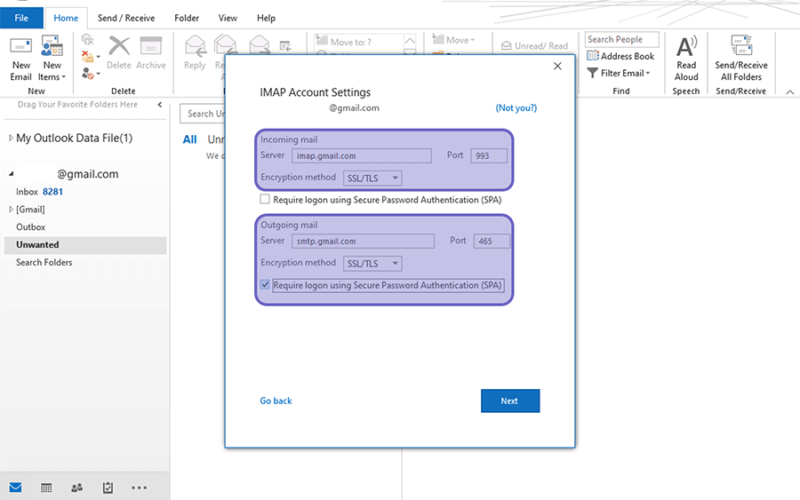Collapse the @gmail.com account tree
Viewport: 800px width, 500px height.
[11, 174]
